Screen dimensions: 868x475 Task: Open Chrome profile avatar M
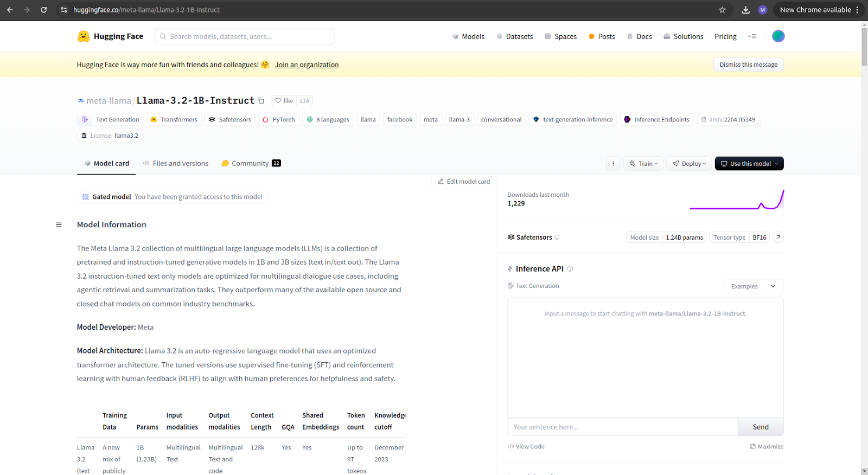click(x=763, y=10)
